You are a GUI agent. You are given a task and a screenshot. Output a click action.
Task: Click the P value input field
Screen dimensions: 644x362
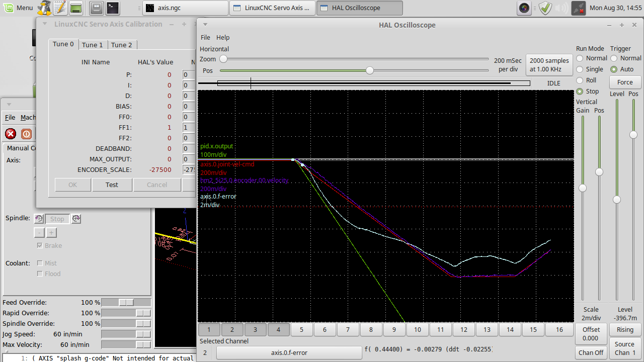(x=189, y=75)
